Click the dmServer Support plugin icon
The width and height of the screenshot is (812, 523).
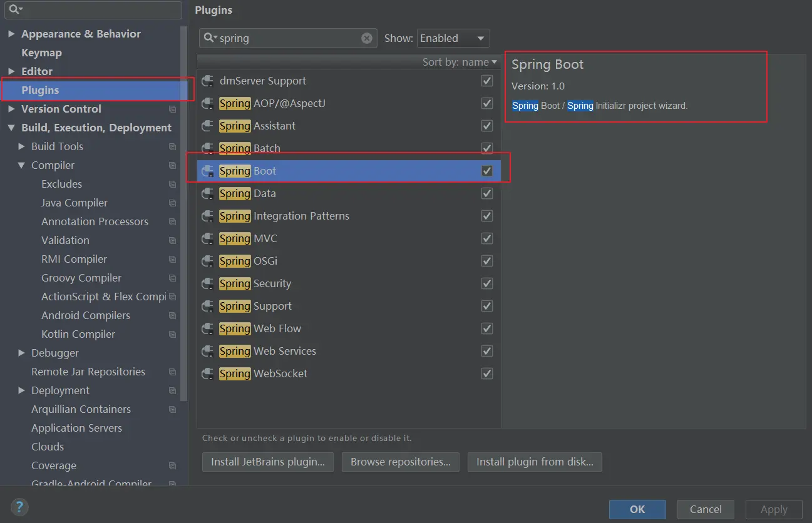207,81
